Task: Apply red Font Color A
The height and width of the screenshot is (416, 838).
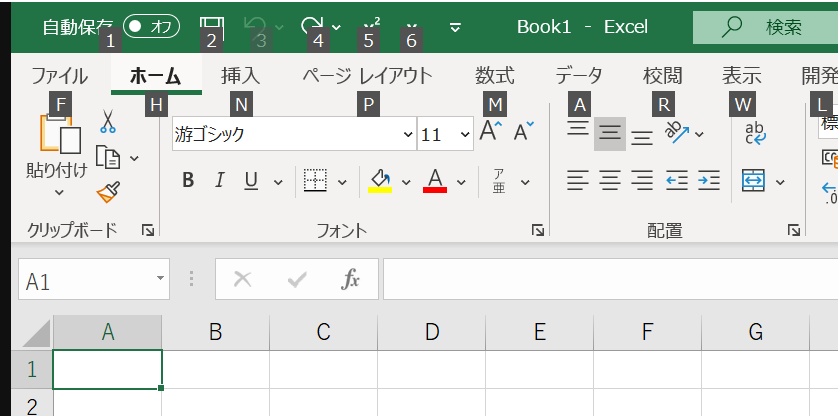Action: coord(435,181)
